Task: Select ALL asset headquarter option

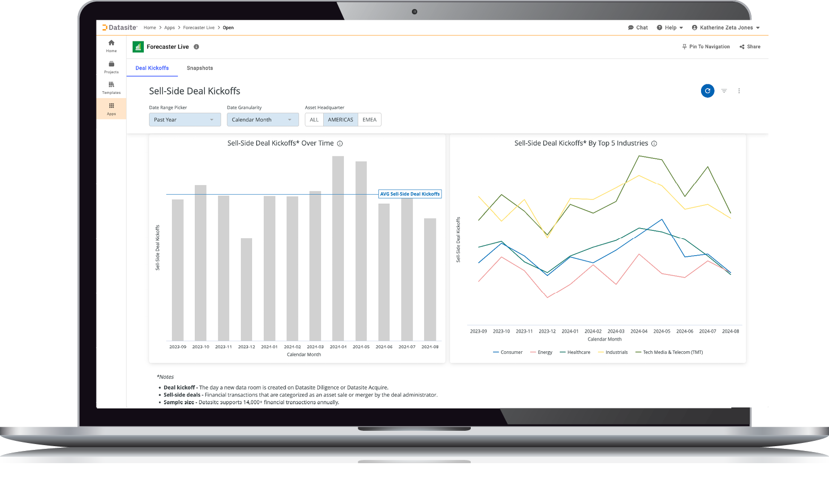Action: coord(314,120)
